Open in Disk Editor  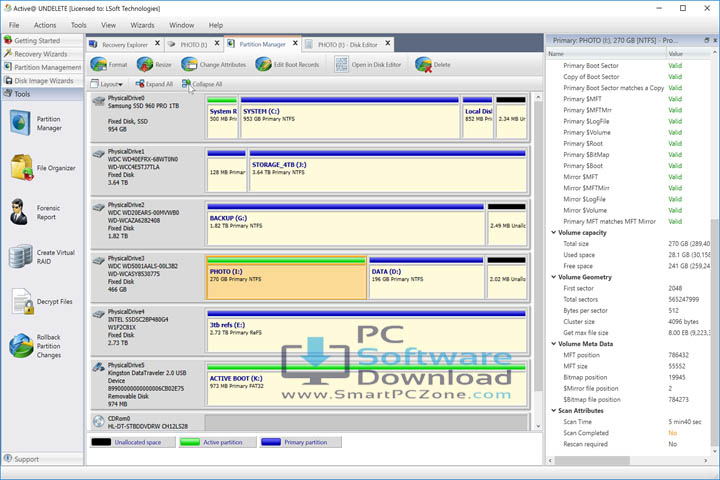click(368, 65)
